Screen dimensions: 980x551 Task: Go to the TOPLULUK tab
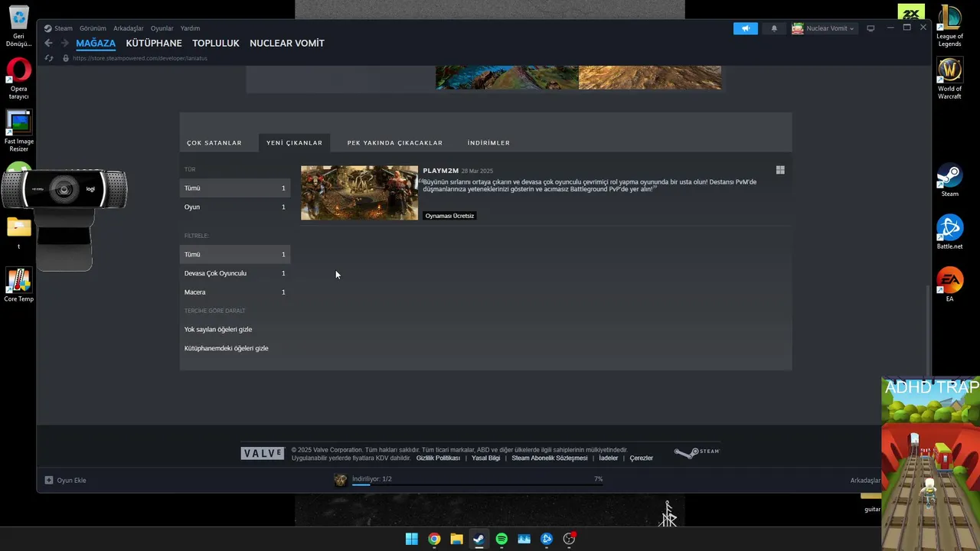[x=216, y=44]
